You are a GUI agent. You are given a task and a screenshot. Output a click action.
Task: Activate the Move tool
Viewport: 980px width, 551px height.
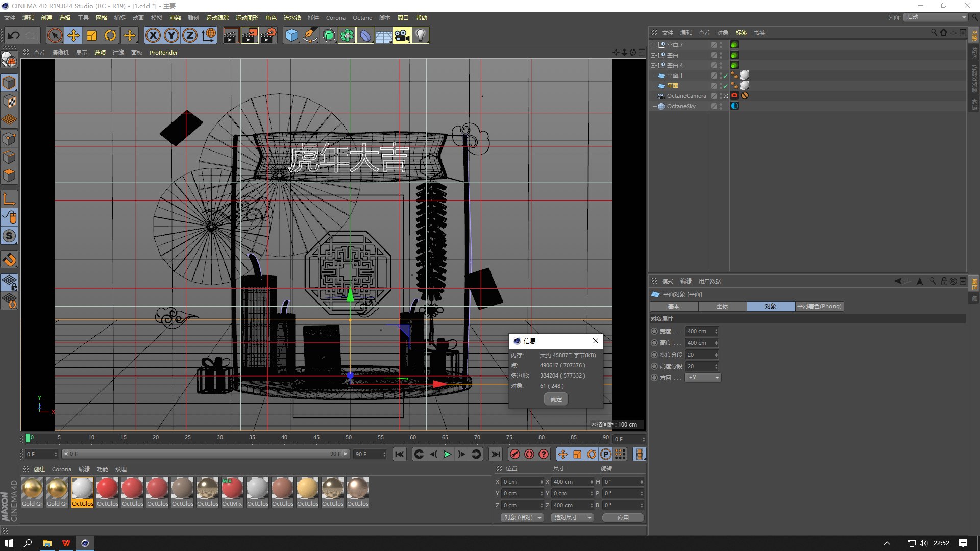pyautogui.click(x=73, y=35)
